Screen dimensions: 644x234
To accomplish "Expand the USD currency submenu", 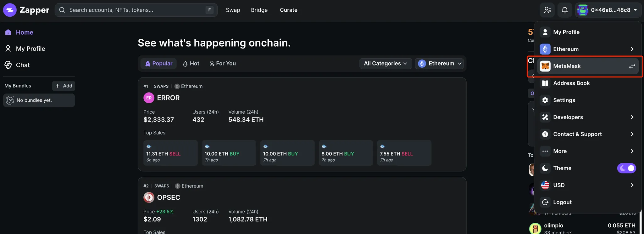I will click(x=632, y=185).
